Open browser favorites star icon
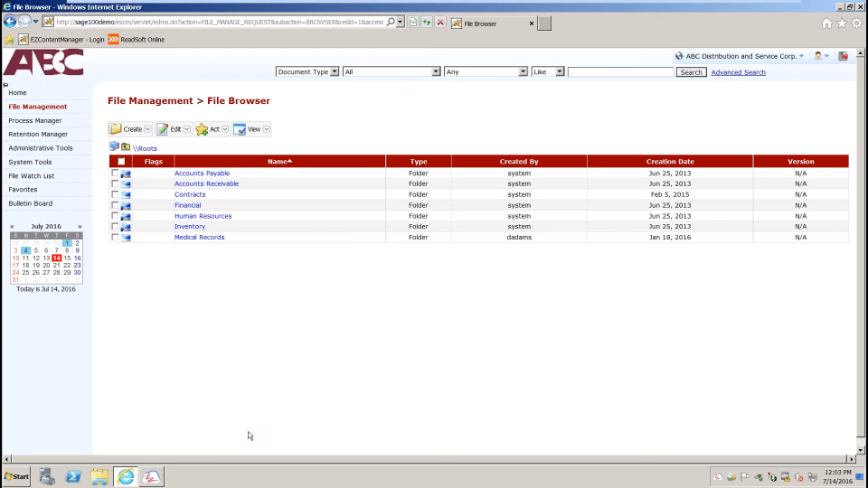Viewport: 868px width, 488px height. point(842,23)
